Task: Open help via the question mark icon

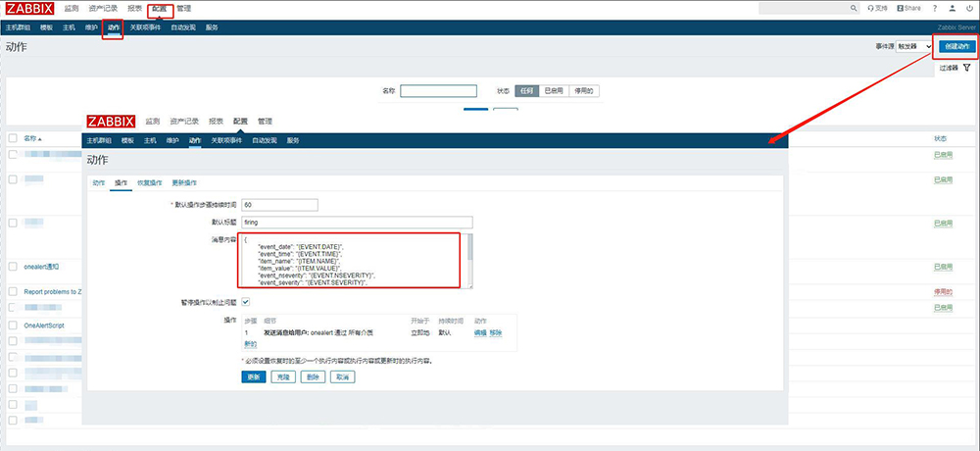Action: [x=935, y=8]
